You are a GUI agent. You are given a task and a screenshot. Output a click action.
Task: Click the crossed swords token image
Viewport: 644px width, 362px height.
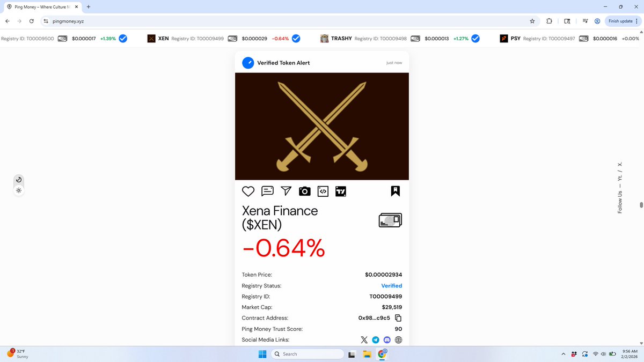tap(322, 127)
